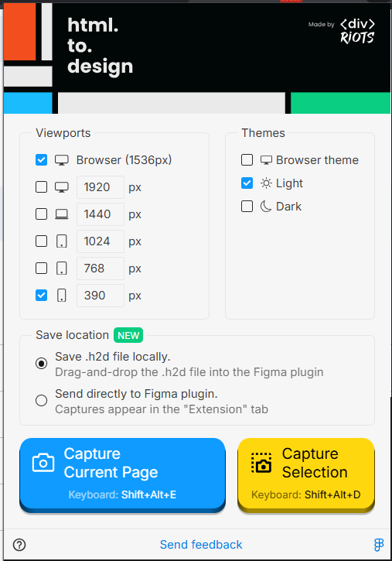Viewport: 392px width, 561px height.
Task: Click the selection camera icon on yellow button
Action: (x=261, y=463)
